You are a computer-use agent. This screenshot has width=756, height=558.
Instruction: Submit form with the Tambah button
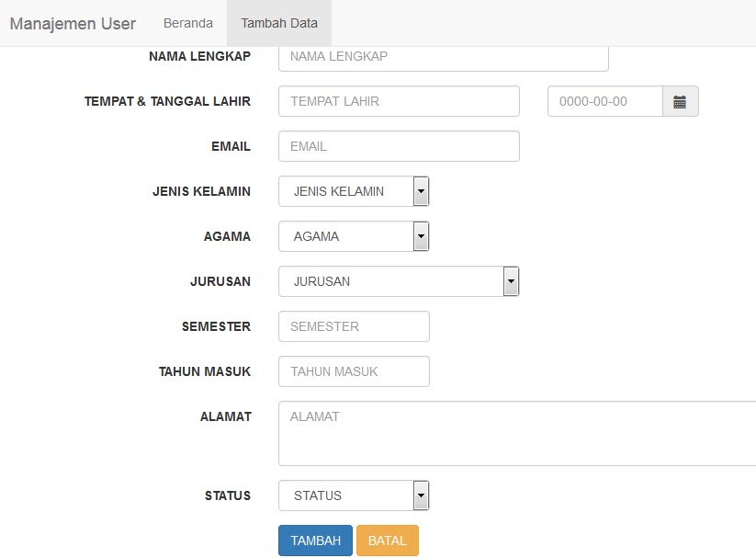tap(315, 541)
